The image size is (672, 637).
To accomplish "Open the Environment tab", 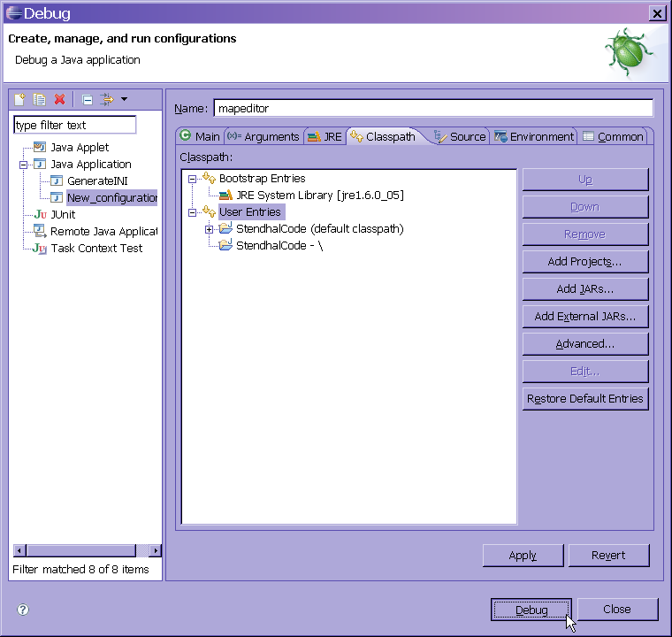I will (x=534, y=136).
